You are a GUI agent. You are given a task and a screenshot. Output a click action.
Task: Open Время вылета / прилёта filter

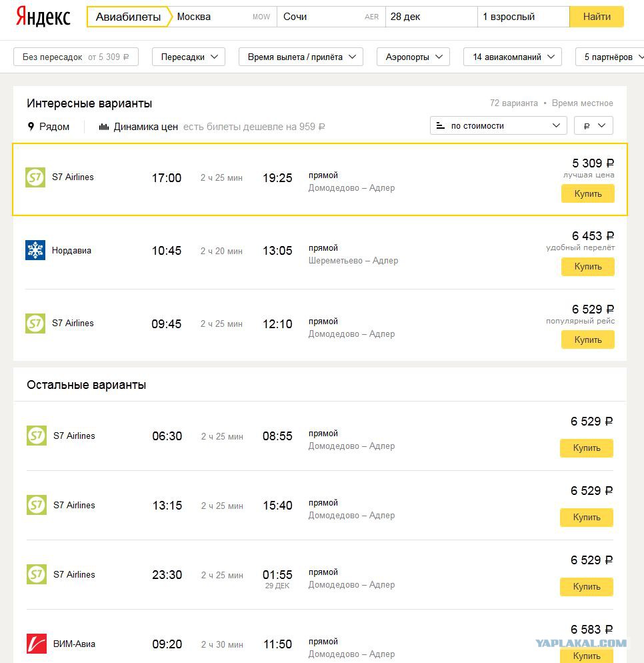301,57
